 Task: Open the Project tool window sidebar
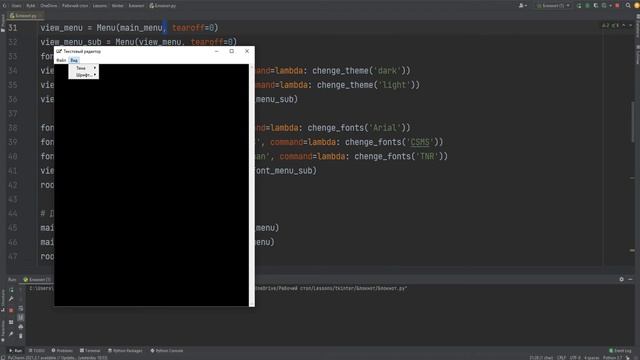(3, 23)
